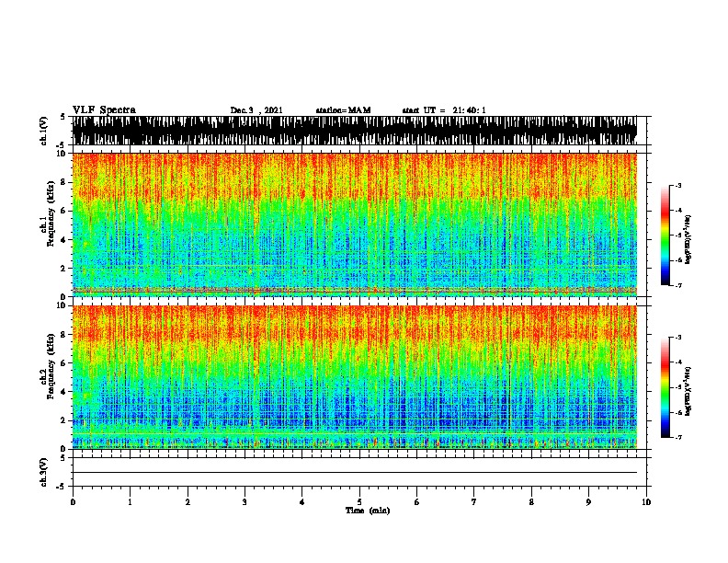Click the "ch.1(V)" axis label
Screen dimensions: 728x563
(x=44, y=131)
